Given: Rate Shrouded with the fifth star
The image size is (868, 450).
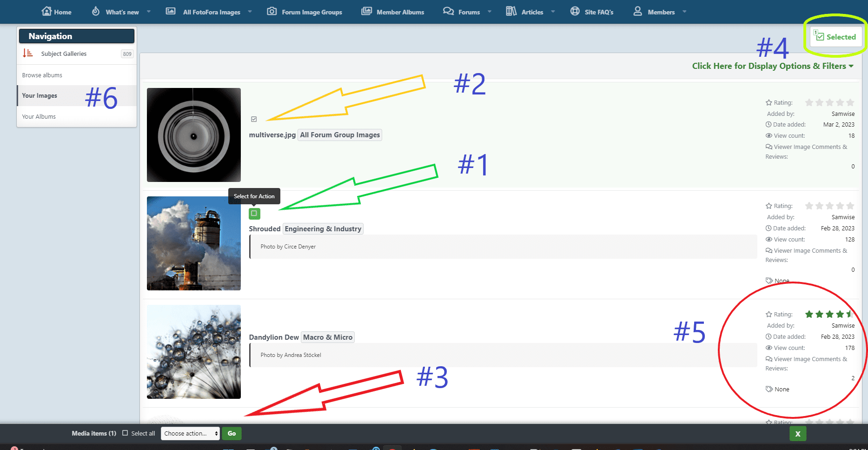Looking at the screenshot, I should [850, 206].
